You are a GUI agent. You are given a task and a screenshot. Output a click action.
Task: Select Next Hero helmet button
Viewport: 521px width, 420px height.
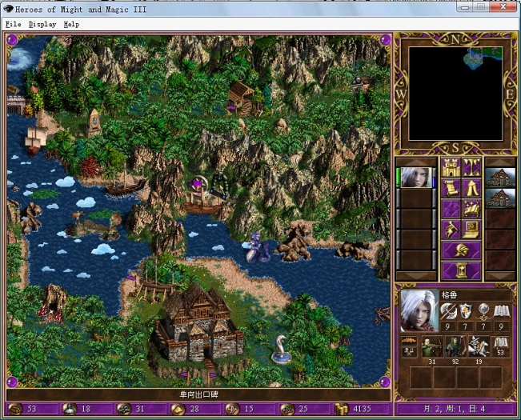tap(461, 250)
